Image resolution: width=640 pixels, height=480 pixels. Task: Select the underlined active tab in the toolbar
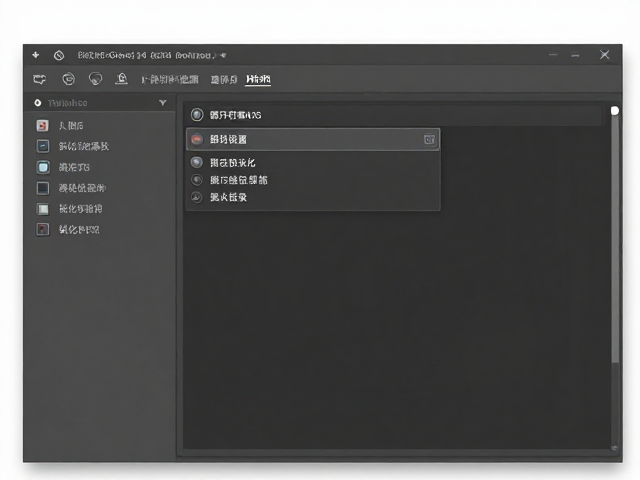(x=258, y=79)
